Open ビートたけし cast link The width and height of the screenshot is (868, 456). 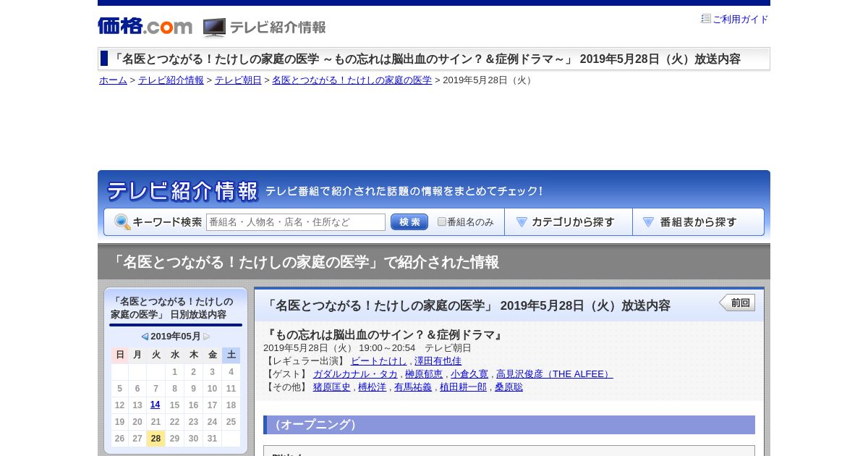tap(379, 361)
